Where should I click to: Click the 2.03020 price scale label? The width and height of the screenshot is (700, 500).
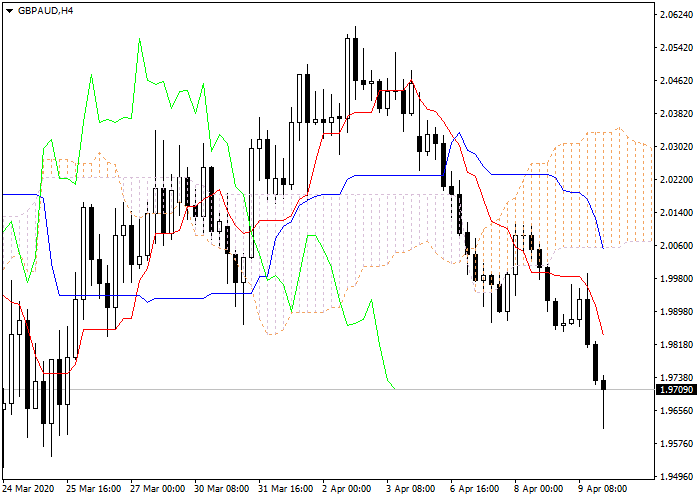677,147
